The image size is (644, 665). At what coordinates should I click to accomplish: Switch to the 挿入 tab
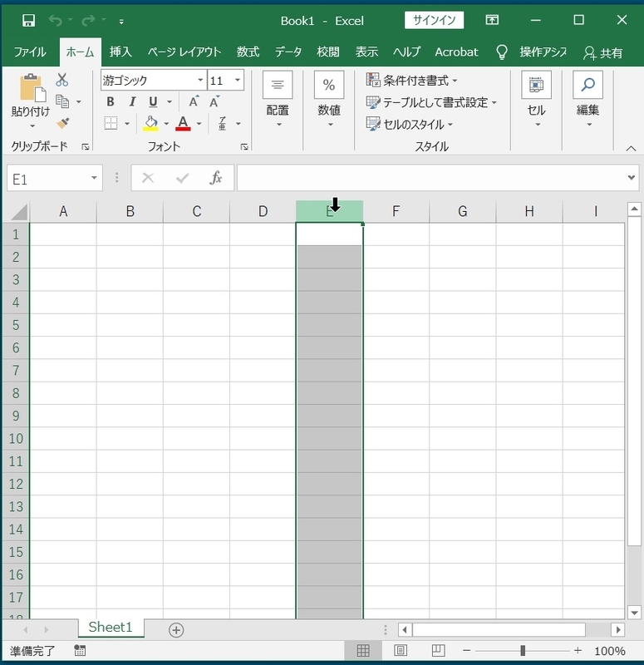click(x=120, y=52)
